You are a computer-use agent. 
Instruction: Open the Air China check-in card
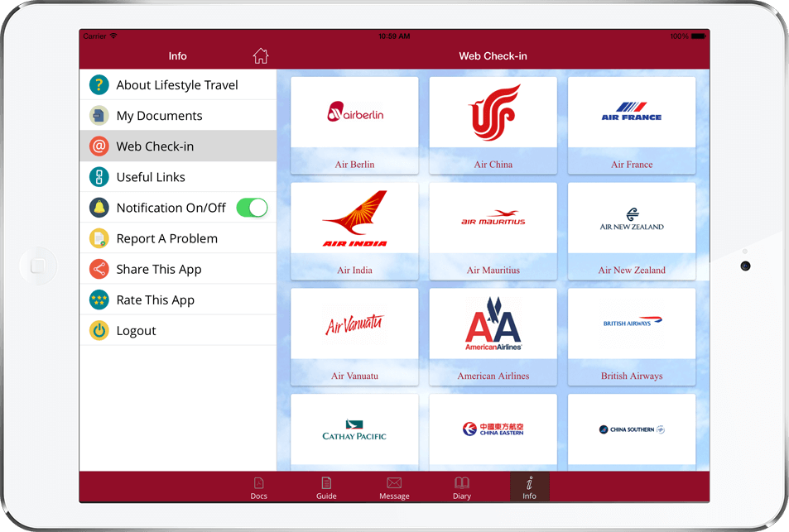pos(493,126)
